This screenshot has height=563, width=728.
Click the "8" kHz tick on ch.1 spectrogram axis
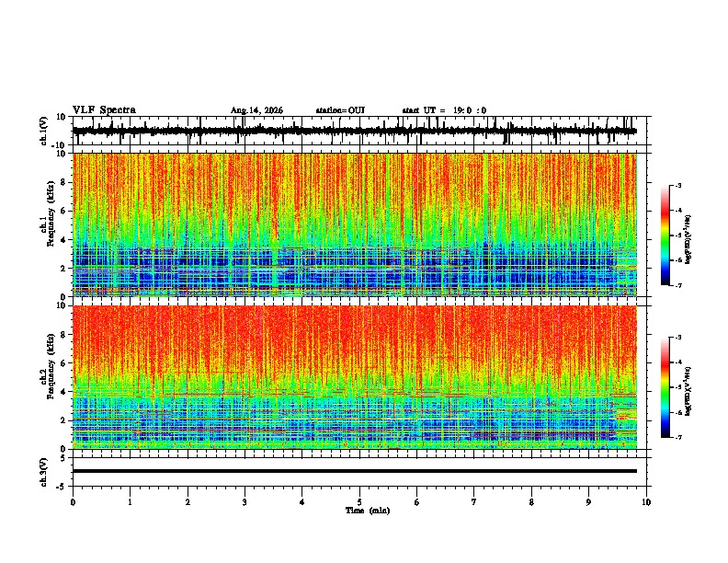[64, 182]
